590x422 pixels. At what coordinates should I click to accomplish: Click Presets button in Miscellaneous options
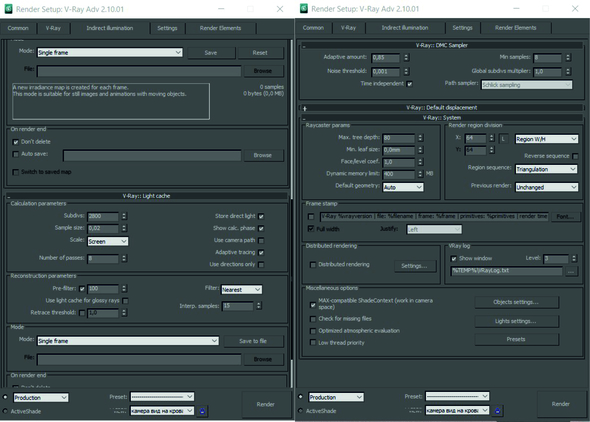click(516, 339)
